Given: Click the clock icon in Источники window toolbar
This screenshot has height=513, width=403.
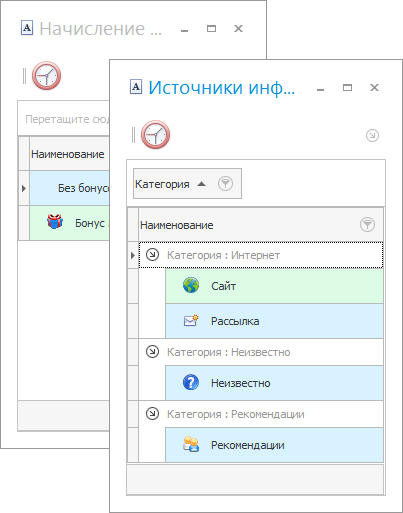Looking at the screenshot, I should [155, 135].
